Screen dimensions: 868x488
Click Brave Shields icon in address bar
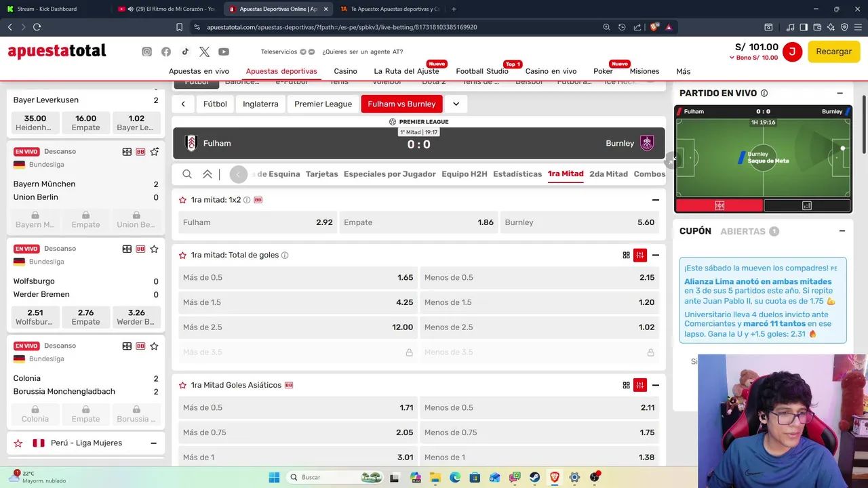click(654, 27)
